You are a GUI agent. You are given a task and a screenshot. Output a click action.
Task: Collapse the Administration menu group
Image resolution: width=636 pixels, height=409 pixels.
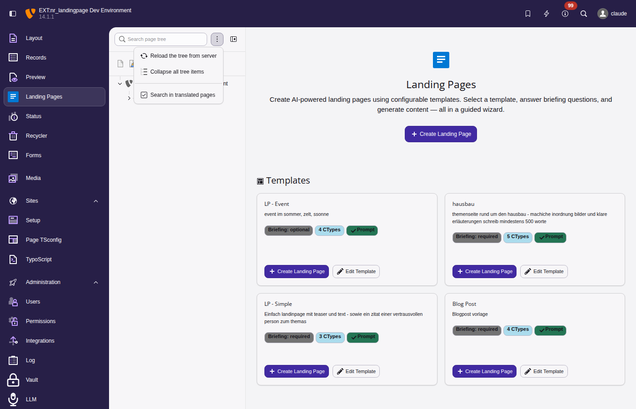96,282
